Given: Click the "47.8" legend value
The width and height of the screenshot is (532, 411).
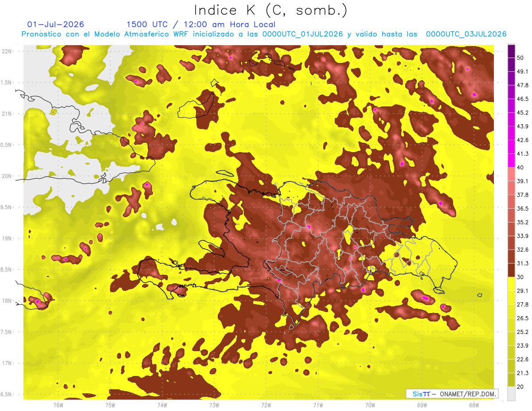Looking at the screenshot, I should (x=522, y=85).
